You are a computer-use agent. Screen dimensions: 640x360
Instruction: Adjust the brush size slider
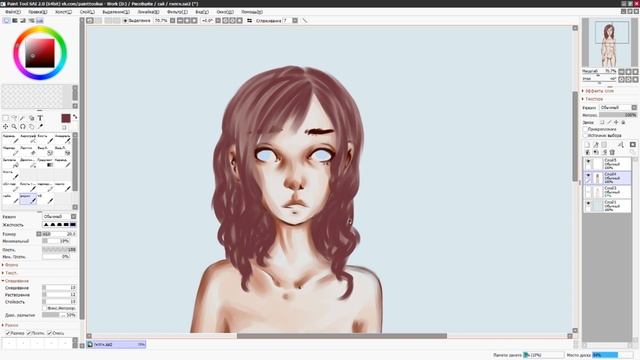tap(59, 234)
